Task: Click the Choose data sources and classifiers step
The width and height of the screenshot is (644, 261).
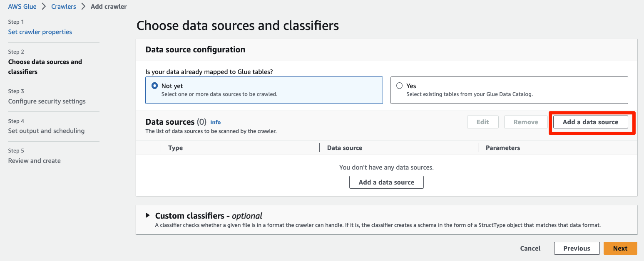Action: coord(45,66)
